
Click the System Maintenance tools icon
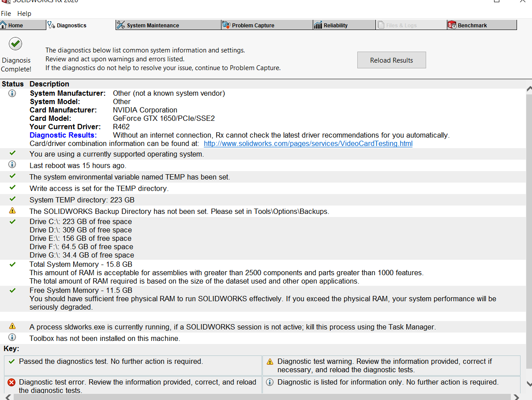[121, 25]
